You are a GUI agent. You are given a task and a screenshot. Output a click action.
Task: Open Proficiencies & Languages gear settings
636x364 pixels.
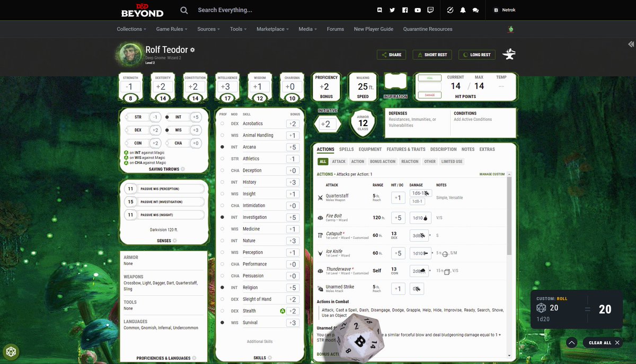click(194, 358)
